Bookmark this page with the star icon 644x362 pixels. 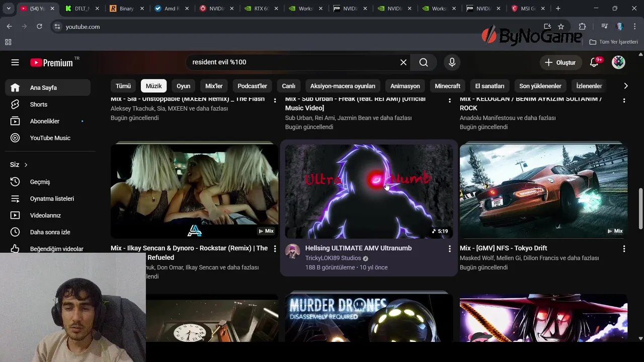tap(561, 27)
